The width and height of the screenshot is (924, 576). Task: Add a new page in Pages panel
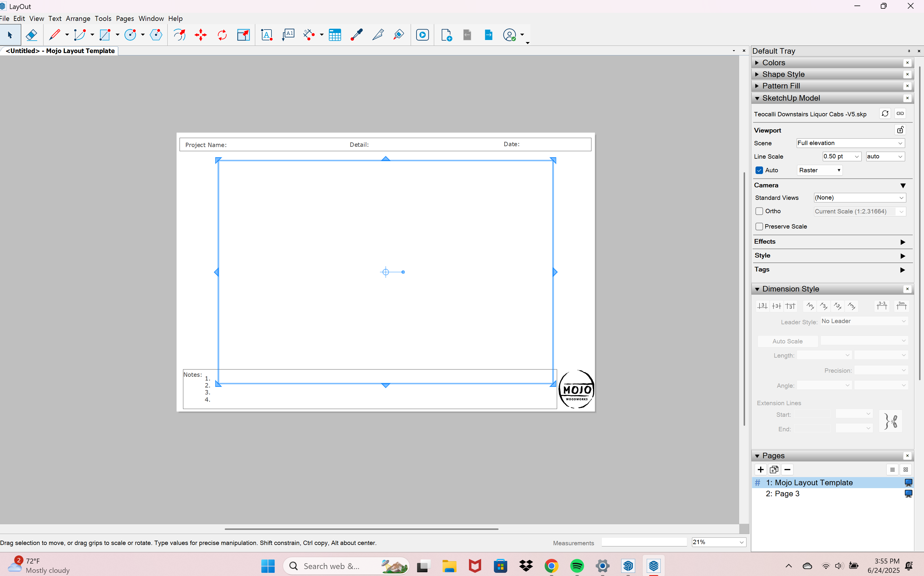[x=761, y=470]
